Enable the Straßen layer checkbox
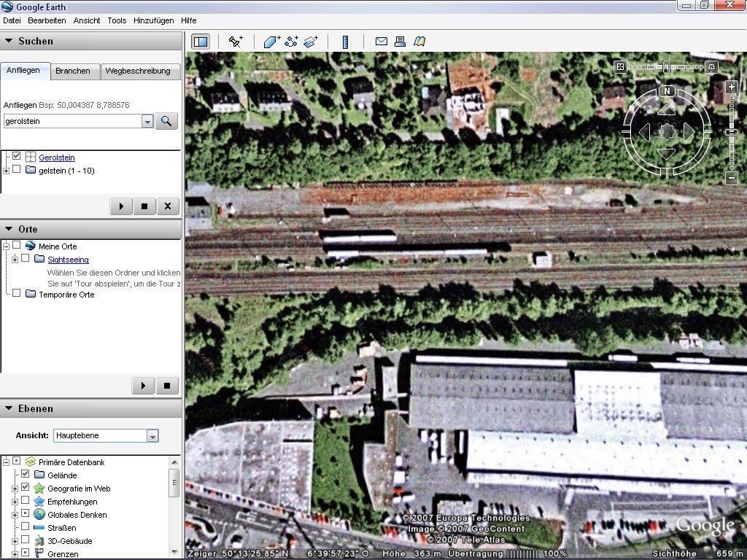The image size is (747, 560). pyautogui.click(x=26, y=527)
